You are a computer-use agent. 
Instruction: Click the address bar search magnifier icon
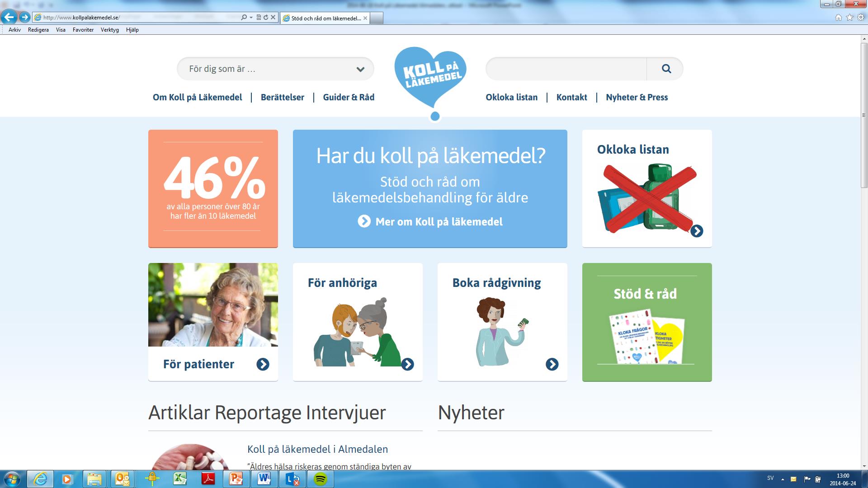[244, 18]
